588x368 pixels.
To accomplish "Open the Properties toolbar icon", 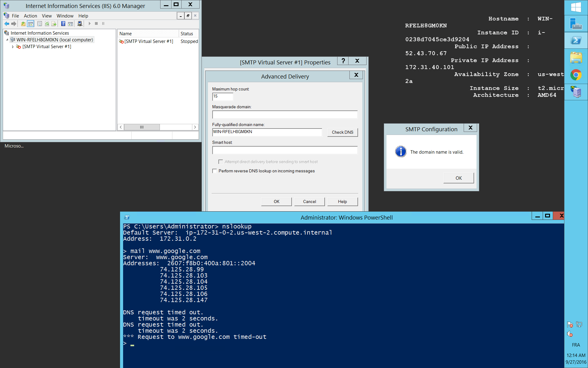I will [x=40, y=24].
